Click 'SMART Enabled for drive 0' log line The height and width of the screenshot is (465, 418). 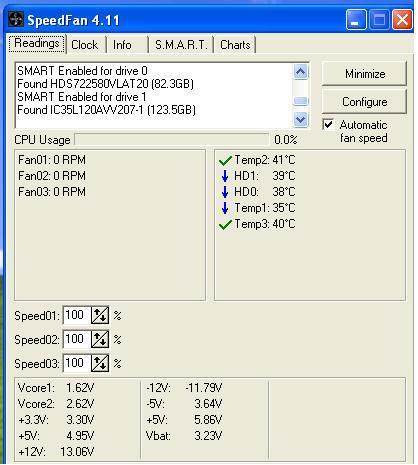click(x=82, y=71)
